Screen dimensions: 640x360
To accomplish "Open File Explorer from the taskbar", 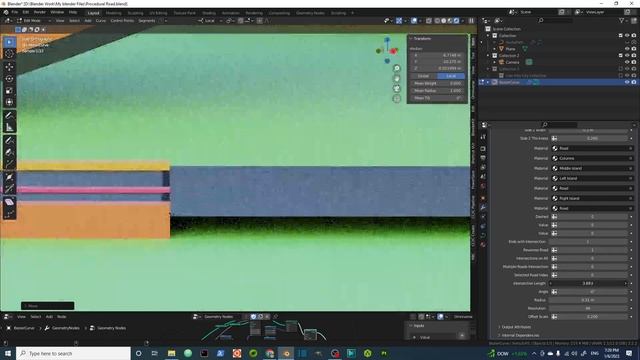I will pyautogui.click(x=171, y=353).
